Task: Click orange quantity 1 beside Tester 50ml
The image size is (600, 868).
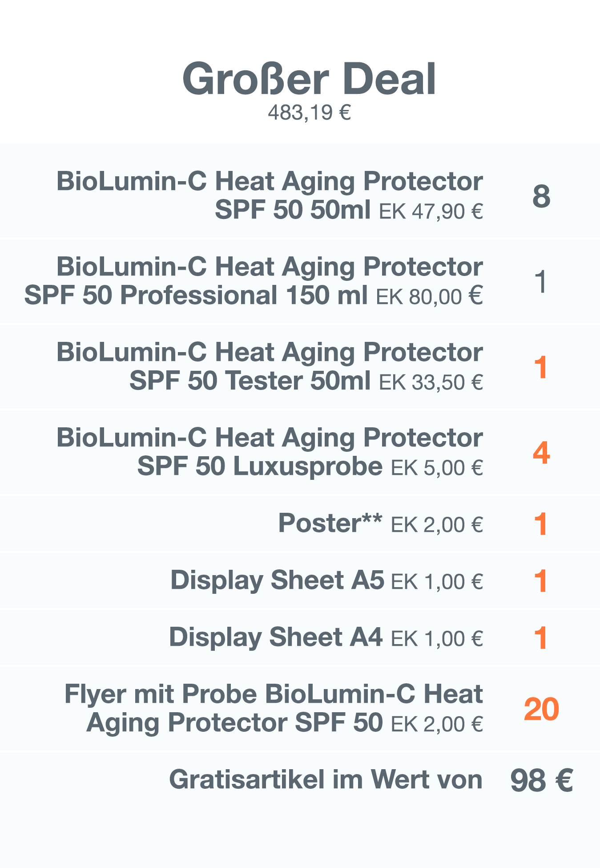Action: pyautogui.click(x=541, y=367)
